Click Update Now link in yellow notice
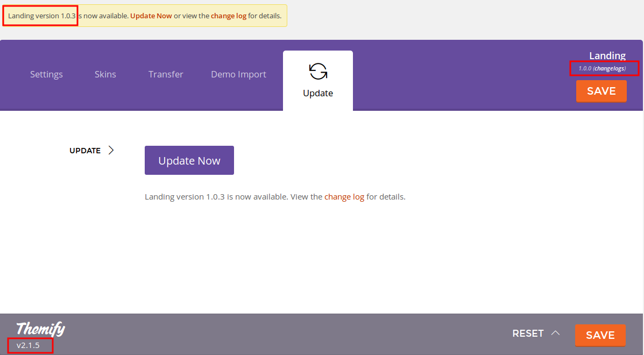Viewport: 644px width, 355px height. click(151, 16)
